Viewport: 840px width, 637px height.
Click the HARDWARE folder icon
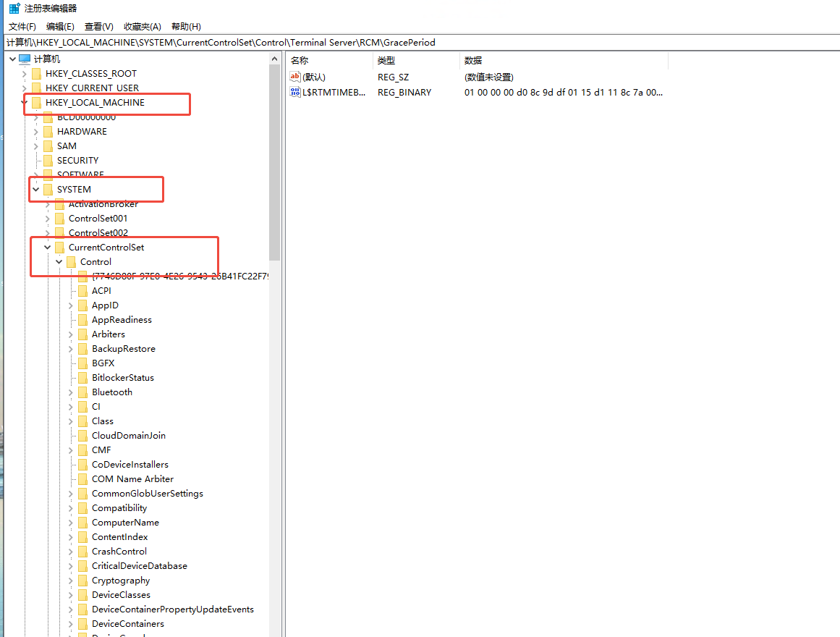click(x=48, y=131)
